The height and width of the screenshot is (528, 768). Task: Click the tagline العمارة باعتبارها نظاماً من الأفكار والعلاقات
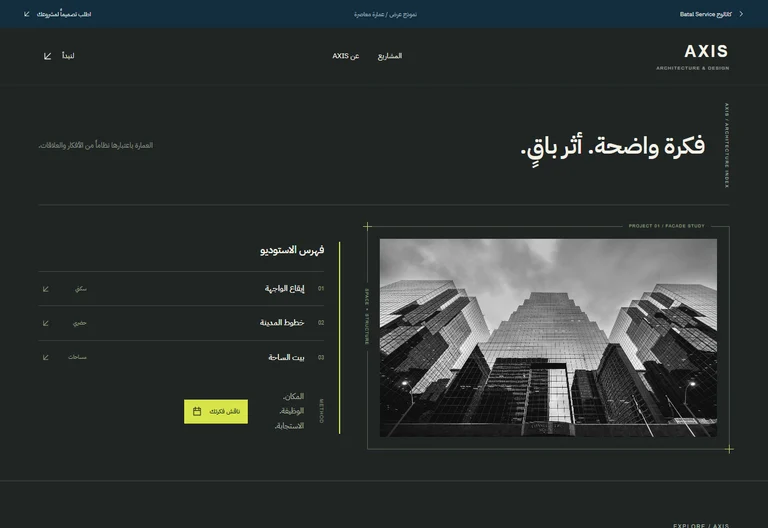[96, 145]
